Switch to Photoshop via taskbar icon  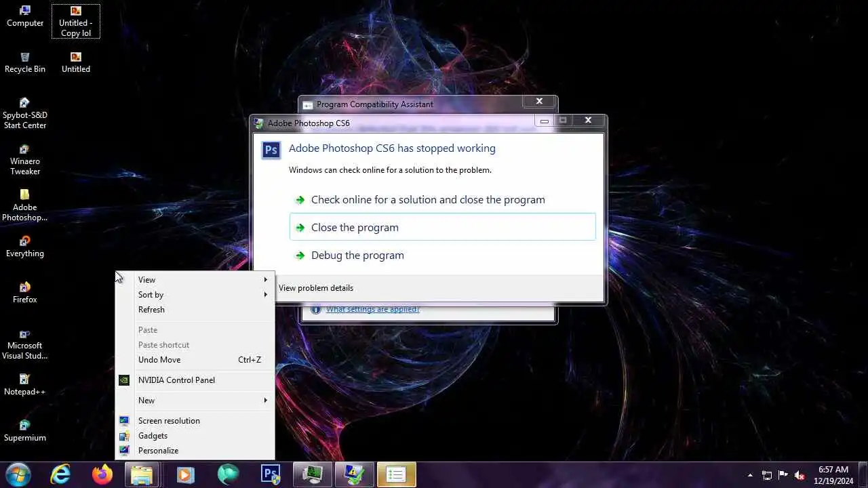271,474
